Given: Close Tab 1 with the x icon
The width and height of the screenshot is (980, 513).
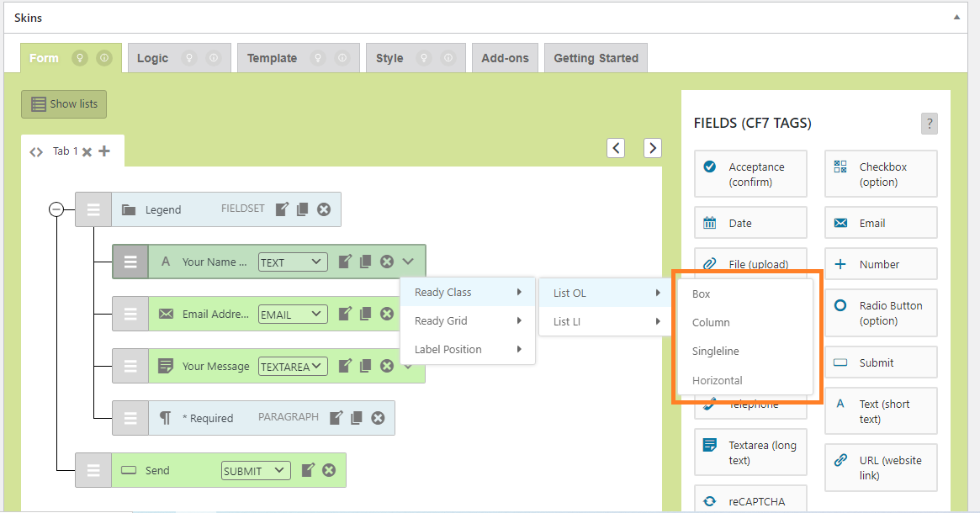Looking at the screenshot, I should pyautogui.click(x=87, y=152).
